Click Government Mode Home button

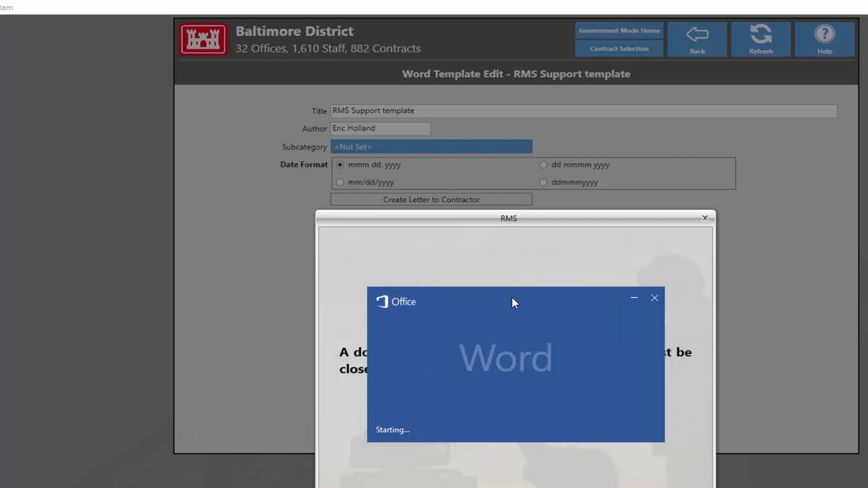click(x=619, y=30)
